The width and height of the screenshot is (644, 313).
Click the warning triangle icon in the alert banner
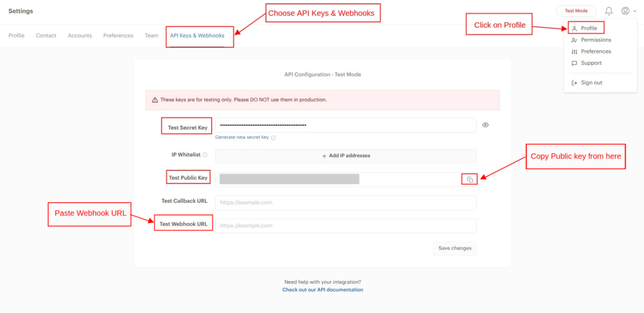(155, 100)
